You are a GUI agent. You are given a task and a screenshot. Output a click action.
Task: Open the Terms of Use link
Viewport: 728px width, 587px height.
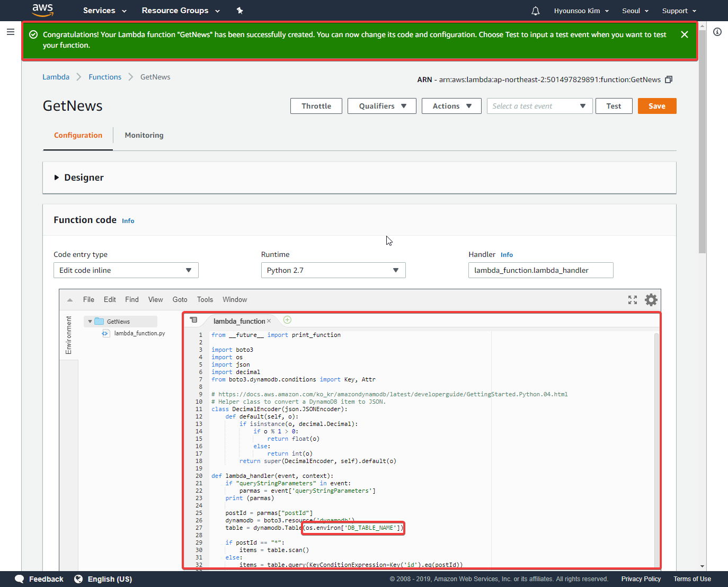692,579
